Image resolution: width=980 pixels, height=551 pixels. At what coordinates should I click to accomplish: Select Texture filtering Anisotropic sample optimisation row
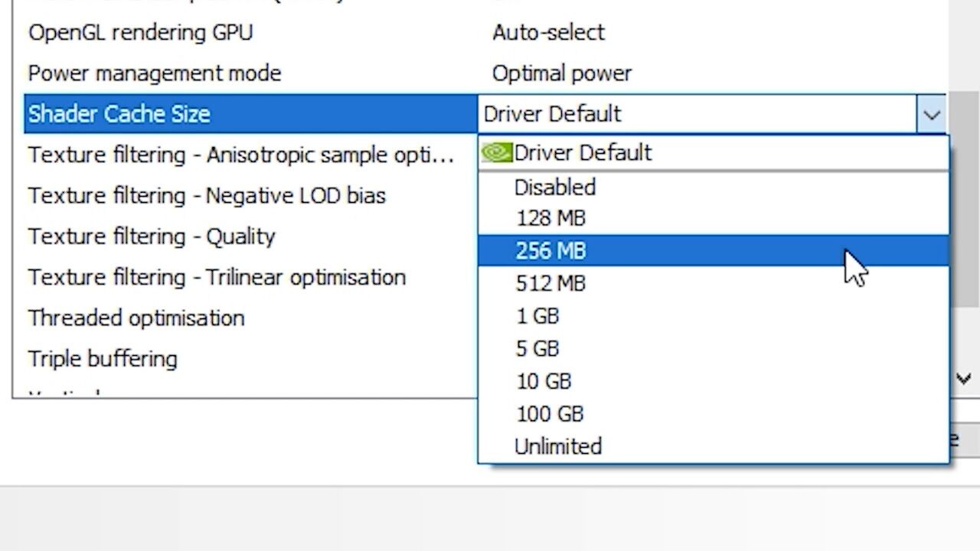click(240, 155)
